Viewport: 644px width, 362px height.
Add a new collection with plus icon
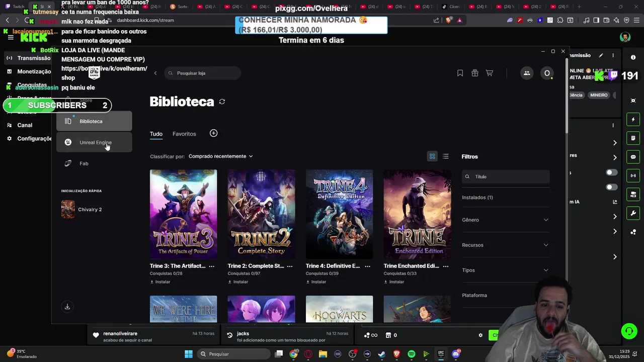point(213,133)
